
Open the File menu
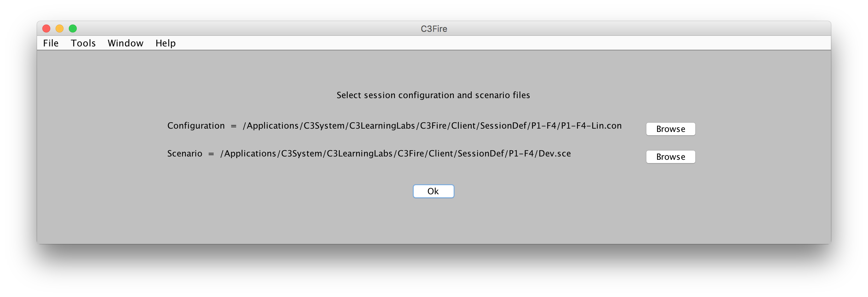[51, 43]
